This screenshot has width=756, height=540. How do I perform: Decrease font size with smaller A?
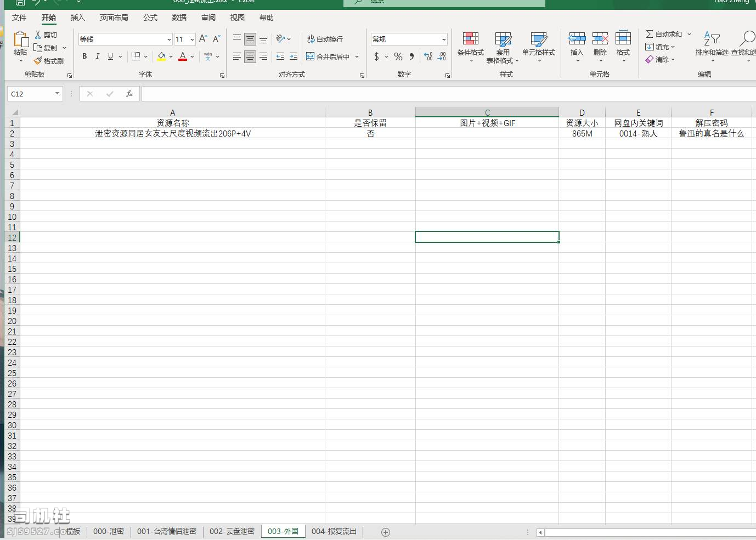click(x=216, y=39)
